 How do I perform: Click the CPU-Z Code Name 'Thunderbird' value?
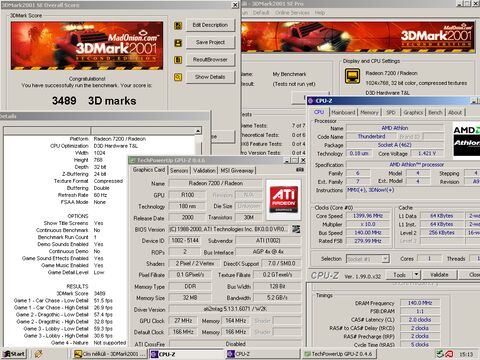[372, 136]
